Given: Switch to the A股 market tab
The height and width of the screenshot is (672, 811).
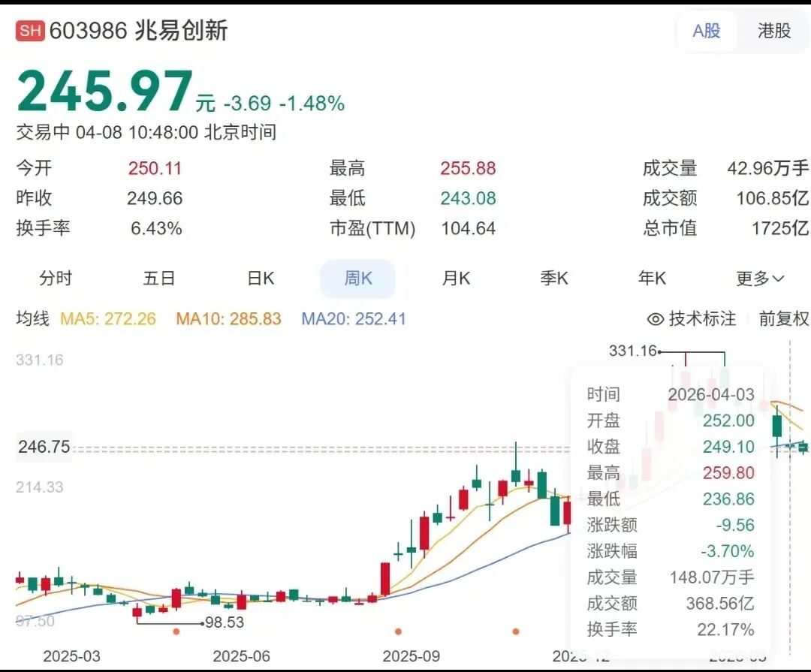Looking at the screenshot, I should (x=706, y=31).
